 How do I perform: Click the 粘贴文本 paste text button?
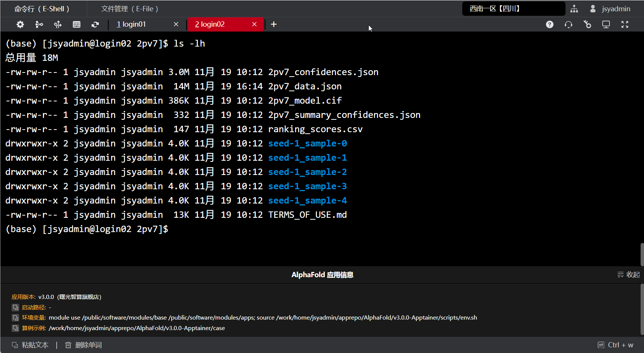click(x=30, y=345)
